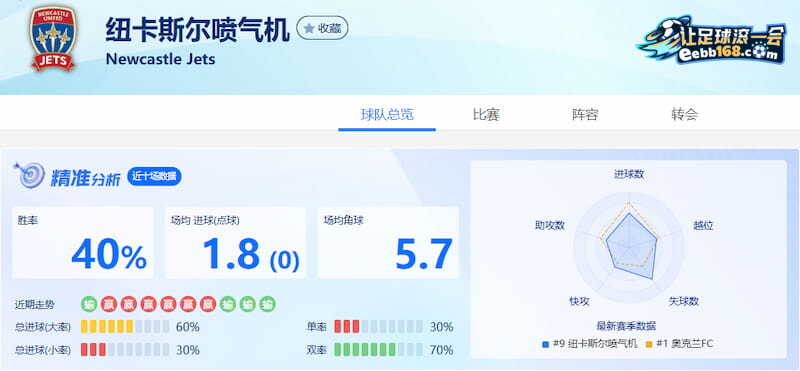Open the 阵容 tab
Image resolution: width=800 pixels, height=371 pixels.
coord(585,114)
